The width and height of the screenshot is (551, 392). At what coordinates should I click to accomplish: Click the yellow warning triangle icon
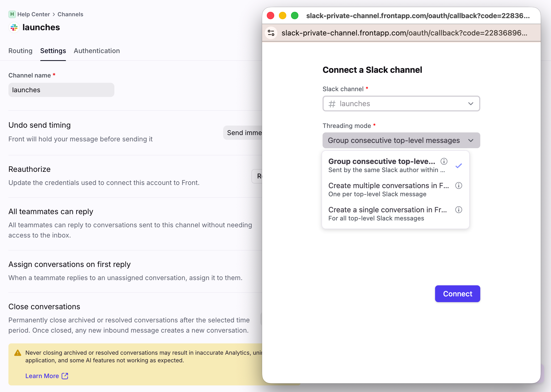tap(18, 353)
